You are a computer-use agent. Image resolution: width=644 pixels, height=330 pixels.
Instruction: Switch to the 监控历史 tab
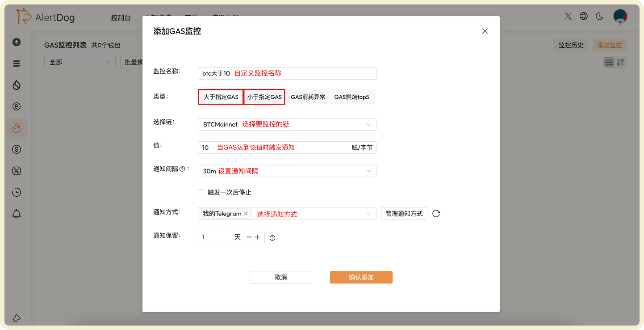coord(571,45)
